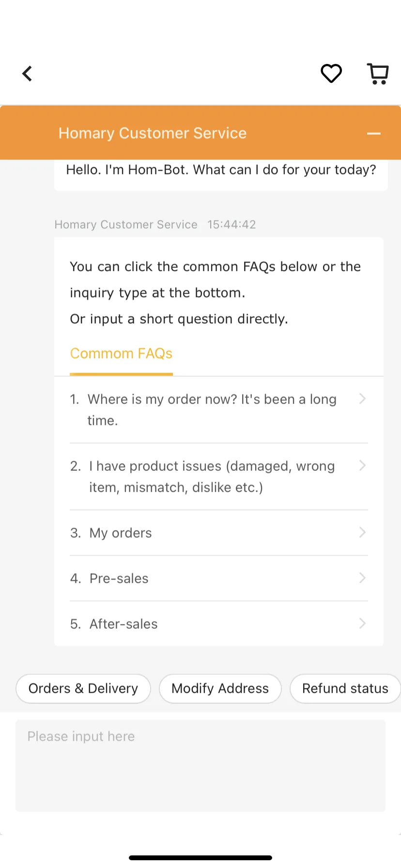Open FAQ 'I have product issues'
The width and height of the screenshot is (401, 868).
(x=219, y=477)
